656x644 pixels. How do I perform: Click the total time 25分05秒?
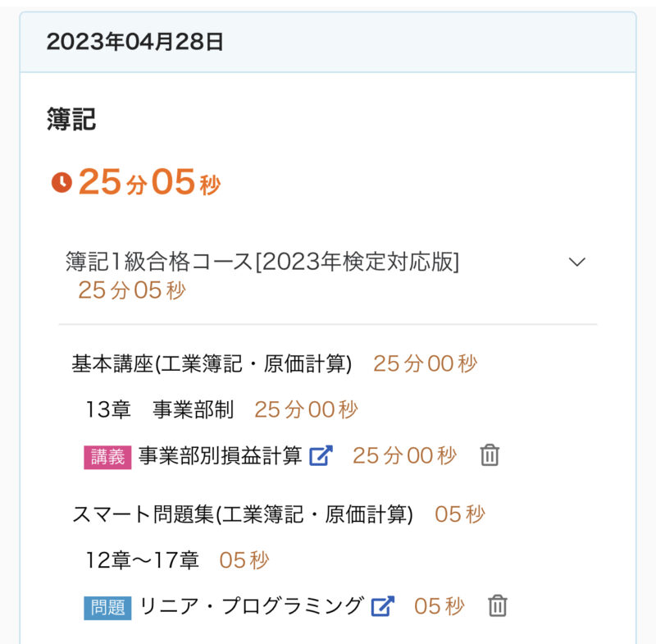click(x=149, y=182)
